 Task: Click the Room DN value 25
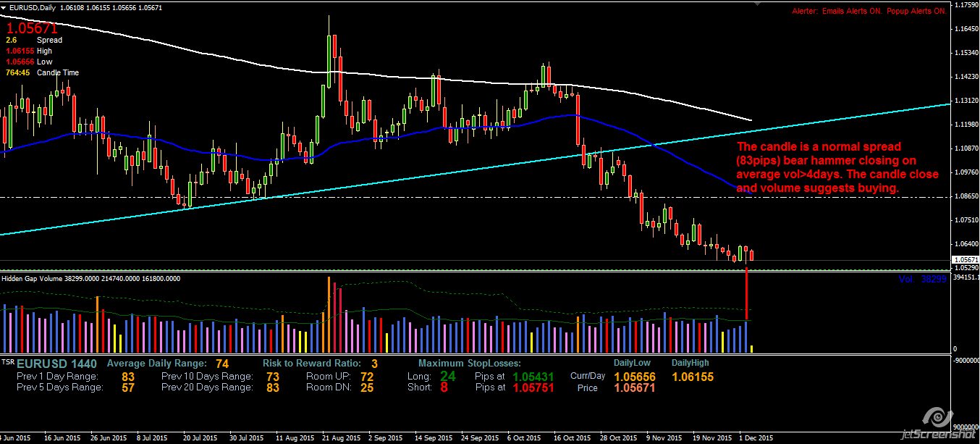pyautogui.click(x=367, y=388)
